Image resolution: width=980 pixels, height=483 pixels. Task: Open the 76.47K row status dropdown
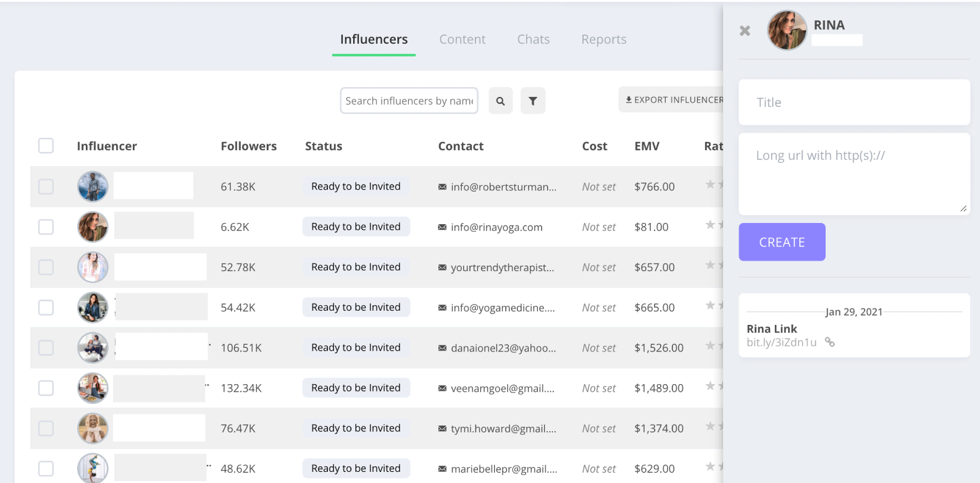tap(356, 428)
